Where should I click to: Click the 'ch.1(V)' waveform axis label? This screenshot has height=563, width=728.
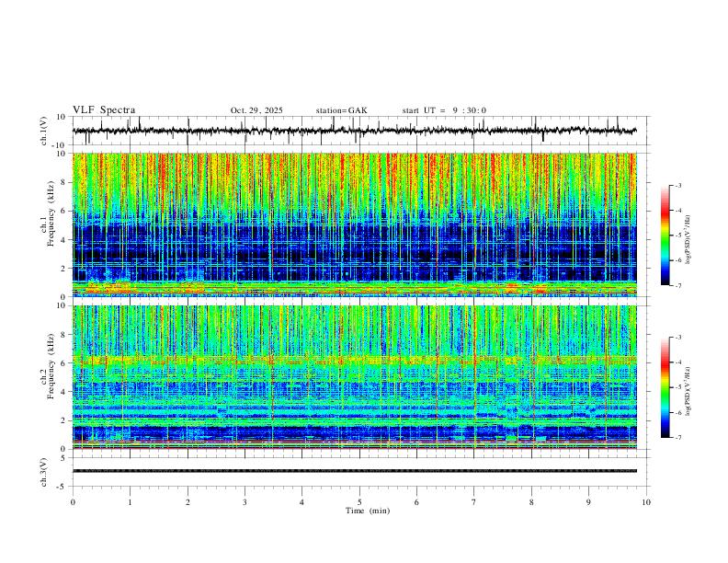44,131
